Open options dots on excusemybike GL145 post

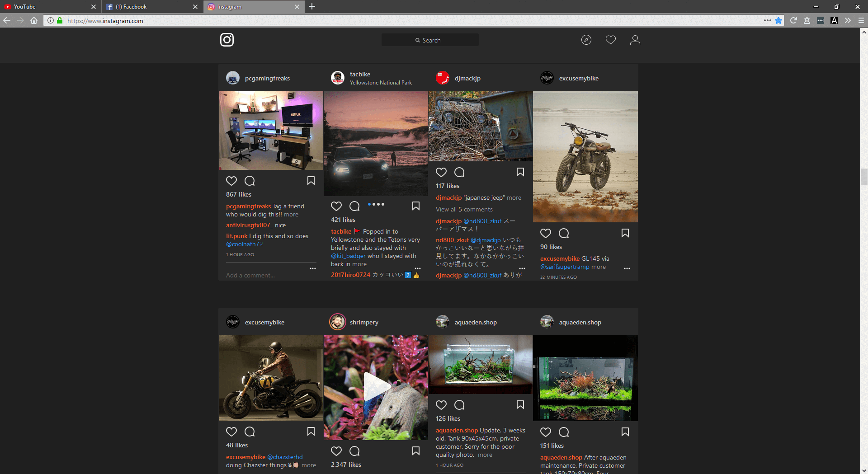pos(627,268)
